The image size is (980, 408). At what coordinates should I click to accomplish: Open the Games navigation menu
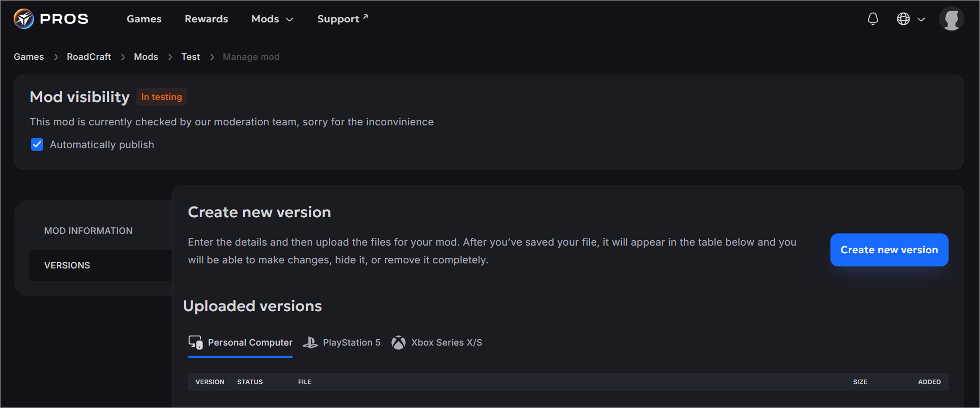(144, 19)
